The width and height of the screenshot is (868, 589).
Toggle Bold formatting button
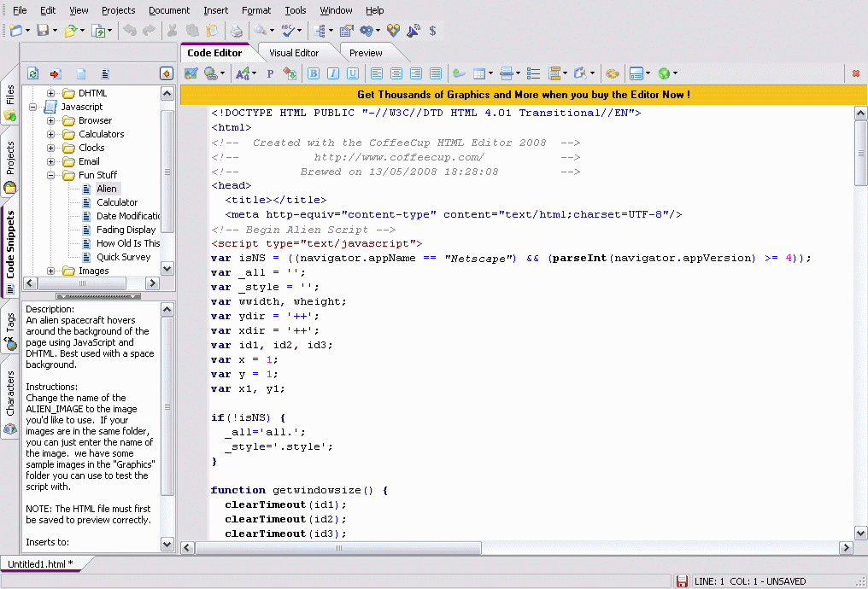(314, 73)
